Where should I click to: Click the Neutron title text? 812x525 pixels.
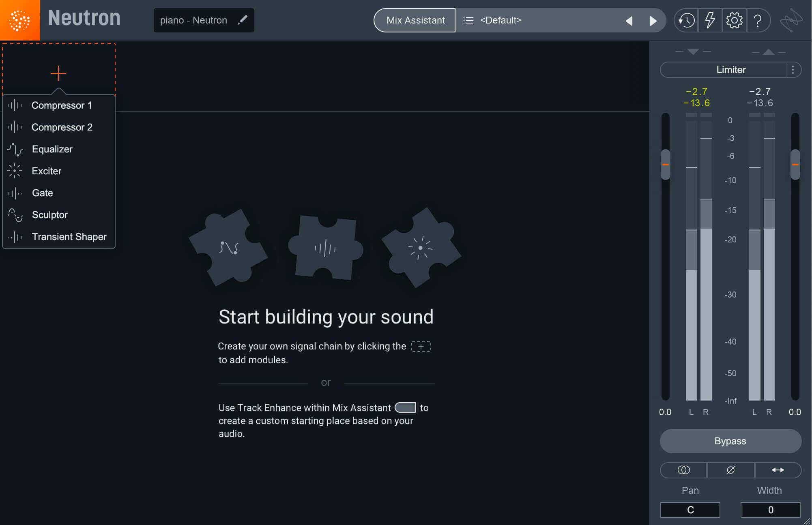[x=84, y=18]
